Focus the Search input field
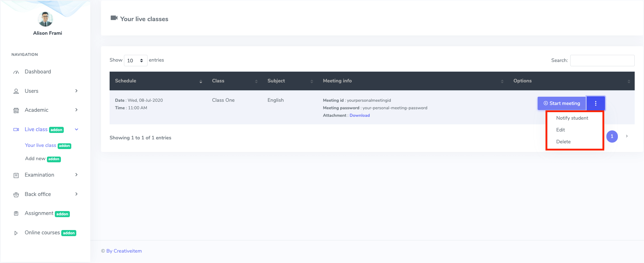The width and height of the screenshot is (644, 263). (602, 61)
